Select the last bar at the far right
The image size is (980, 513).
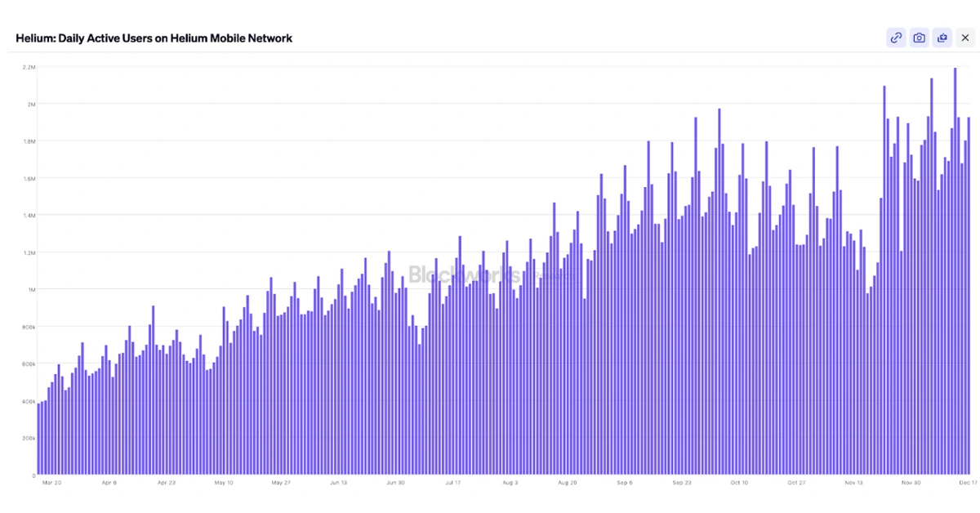(969, 294)
